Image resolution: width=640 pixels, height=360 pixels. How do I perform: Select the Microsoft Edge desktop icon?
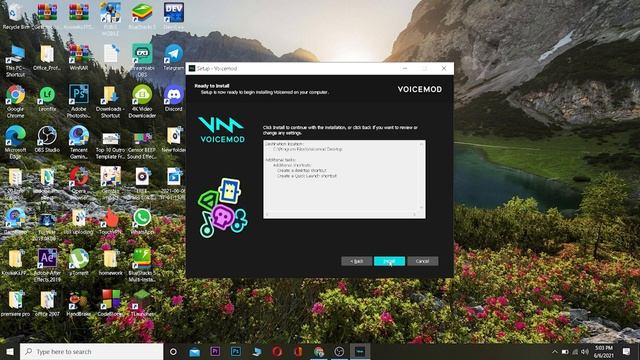tap(16, 142)
